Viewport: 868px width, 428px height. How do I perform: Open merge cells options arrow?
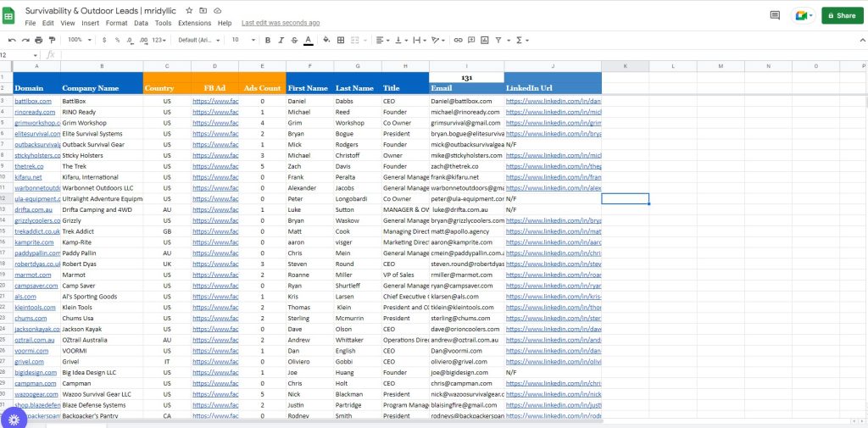(x=364, y=40)
